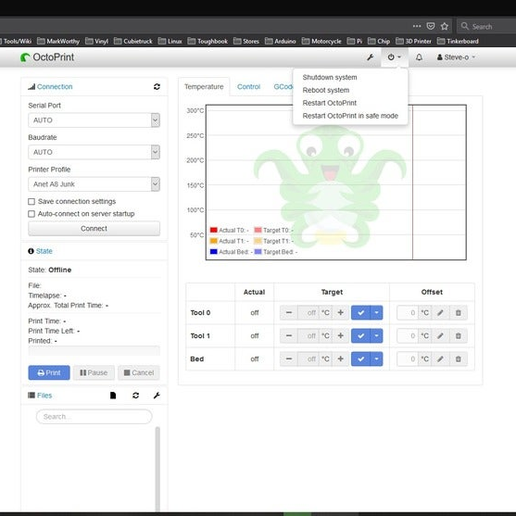The height and width of the screenshot is (516, 516).
Task: Refresh the Connection panel ports
Action: 157,87
